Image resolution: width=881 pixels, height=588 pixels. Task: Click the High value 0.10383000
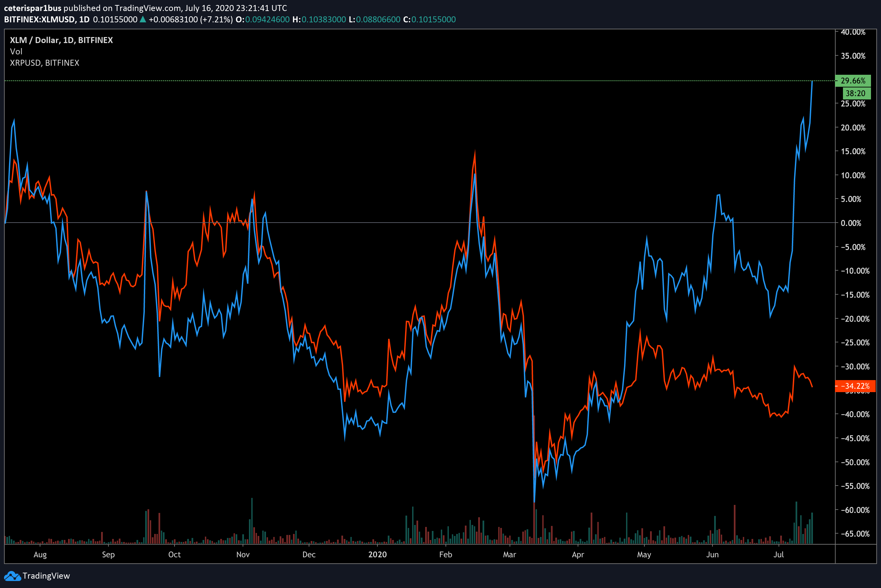[323, 19]
